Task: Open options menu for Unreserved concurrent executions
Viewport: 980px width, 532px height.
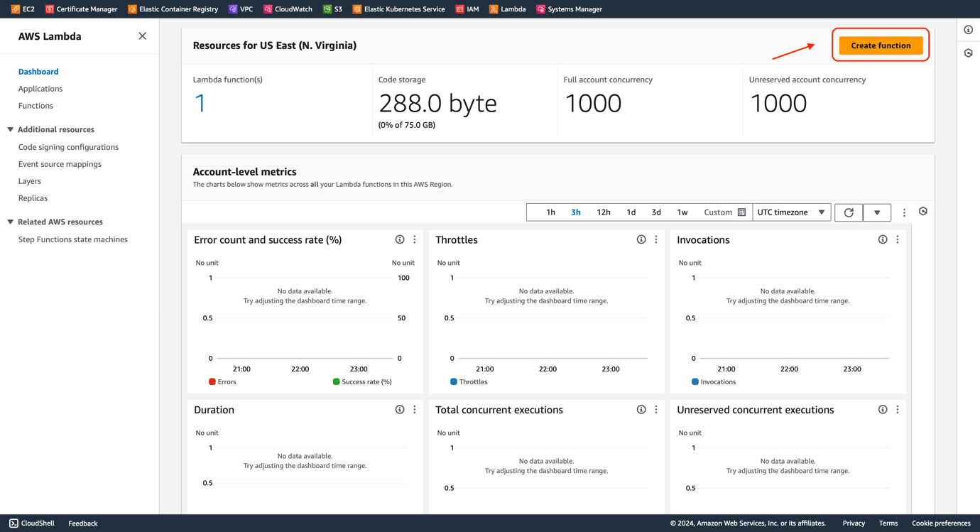Action: (898, 410)
